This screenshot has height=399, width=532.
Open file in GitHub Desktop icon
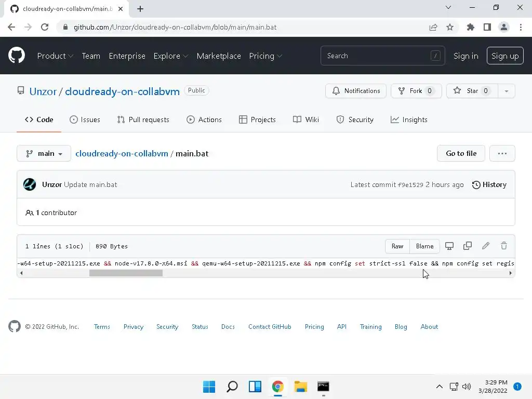(449, 246)
